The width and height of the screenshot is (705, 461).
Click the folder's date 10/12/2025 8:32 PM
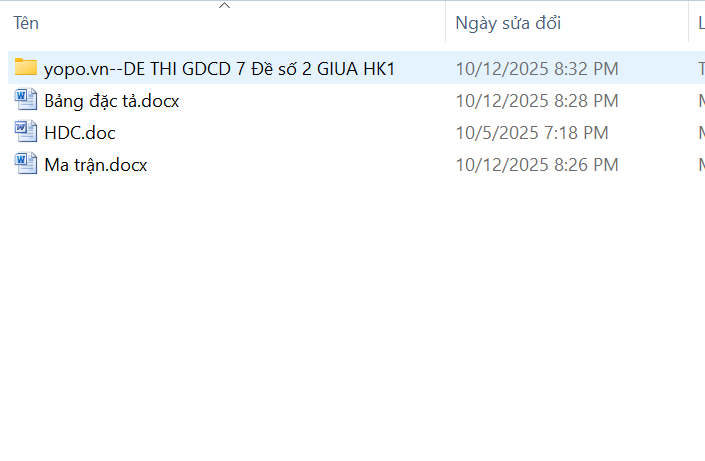tap(537, 69)
